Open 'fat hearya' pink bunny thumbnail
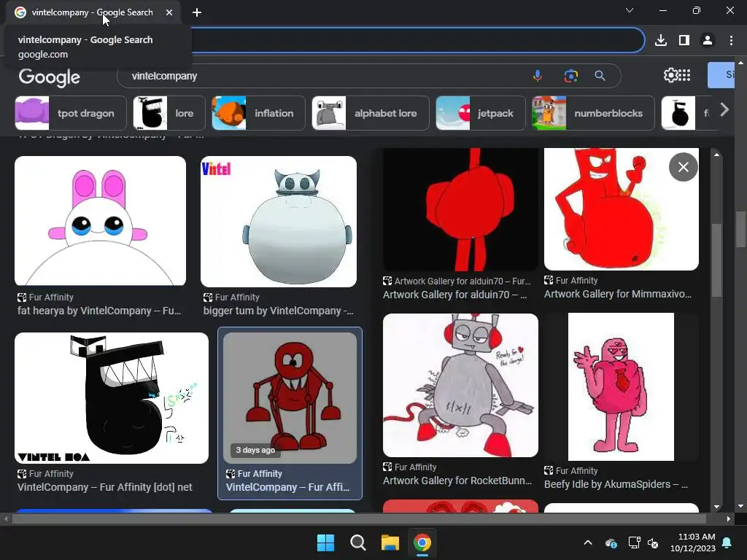747x560 pixels. (x=100, y=221)
